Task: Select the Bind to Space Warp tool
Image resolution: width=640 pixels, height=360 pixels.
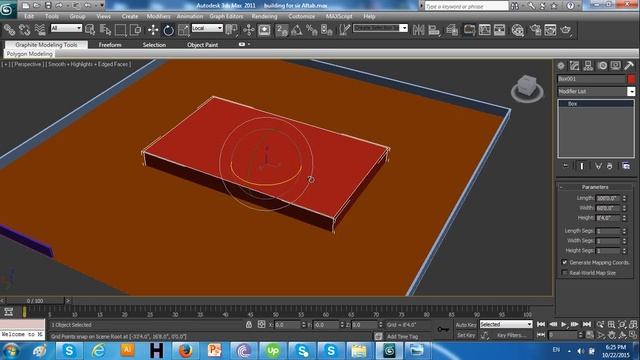Action: [40, 30]
